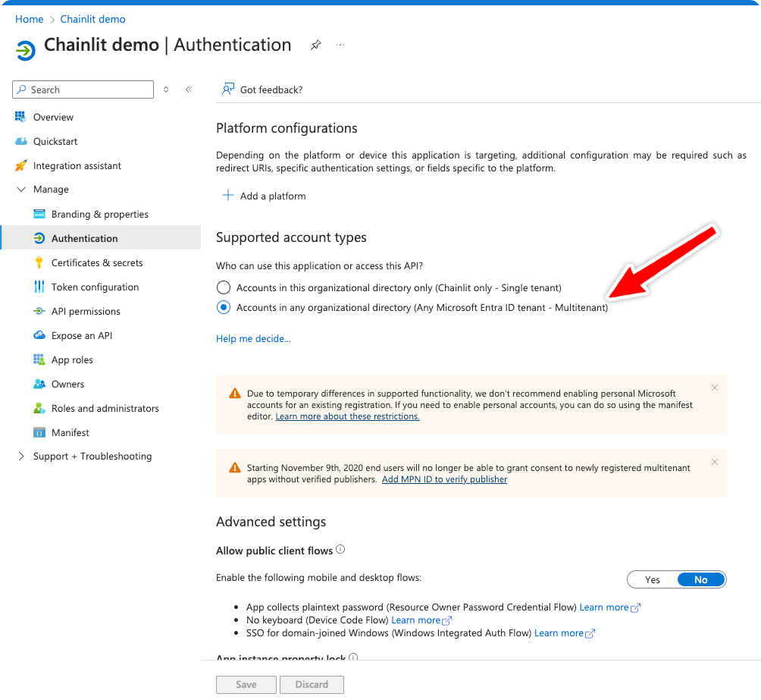Click the Save button
Screen dimensions: 761x700
click(246, 685)
